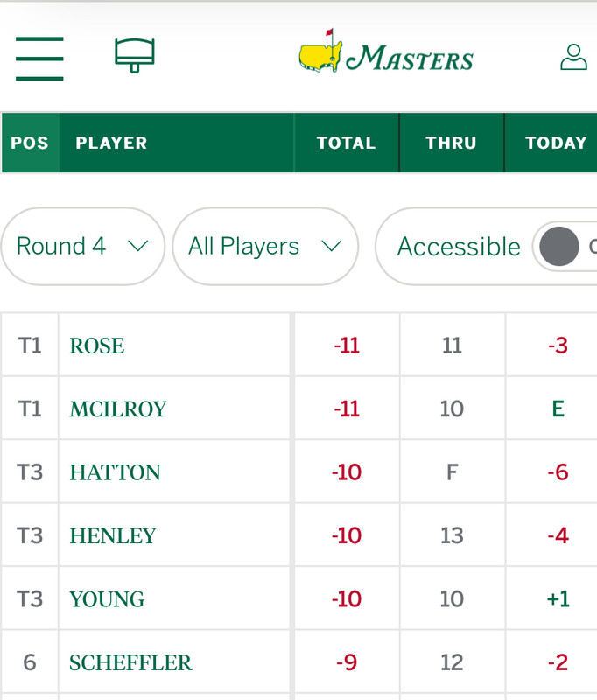Sort by the POS column header
Viewport: 597px width, 700px height.
coord(30,143)
